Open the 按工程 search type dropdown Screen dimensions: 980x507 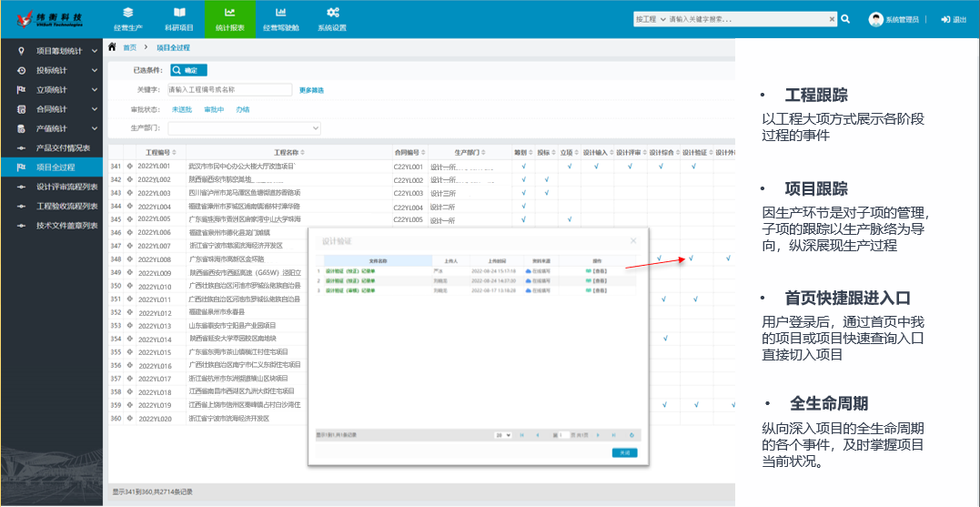650,19
